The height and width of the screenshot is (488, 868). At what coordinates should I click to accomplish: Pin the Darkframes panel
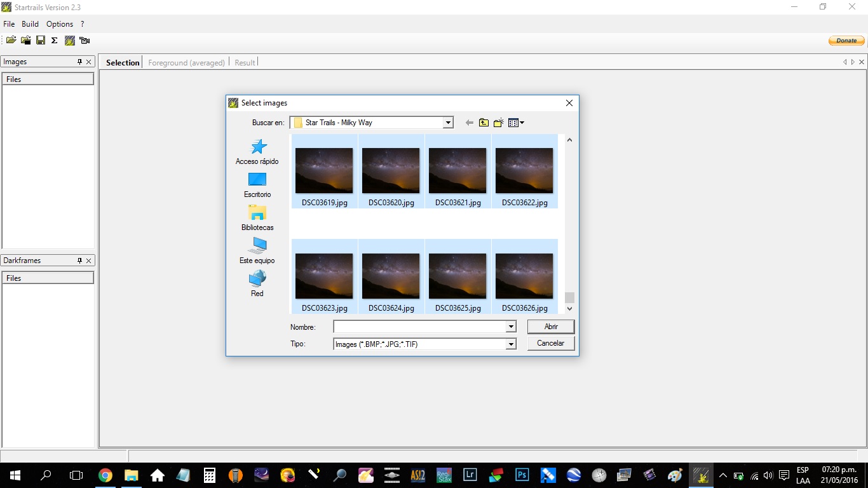pyautogui.click(x=79, y=261)
